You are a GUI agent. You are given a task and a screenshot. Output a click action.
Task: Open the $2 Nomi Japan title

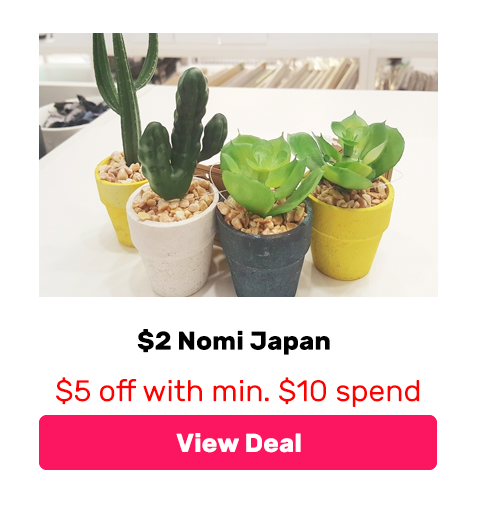pyautogui.click(x=234, y=341)
